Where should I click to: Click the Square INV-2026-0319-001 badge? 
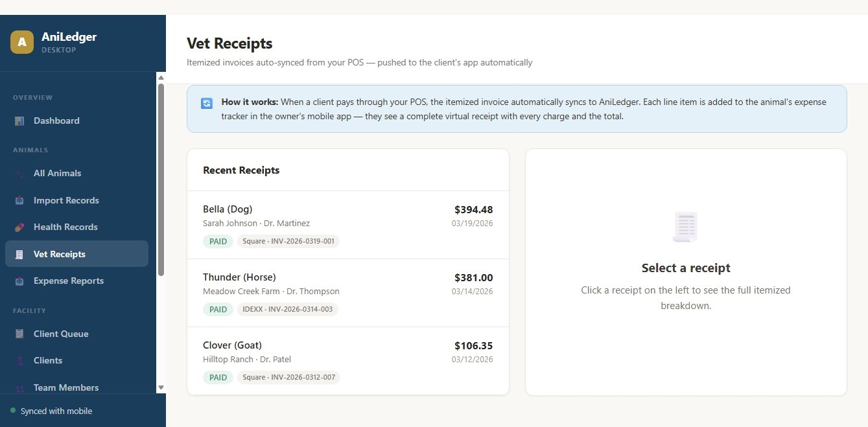[288, 242]
